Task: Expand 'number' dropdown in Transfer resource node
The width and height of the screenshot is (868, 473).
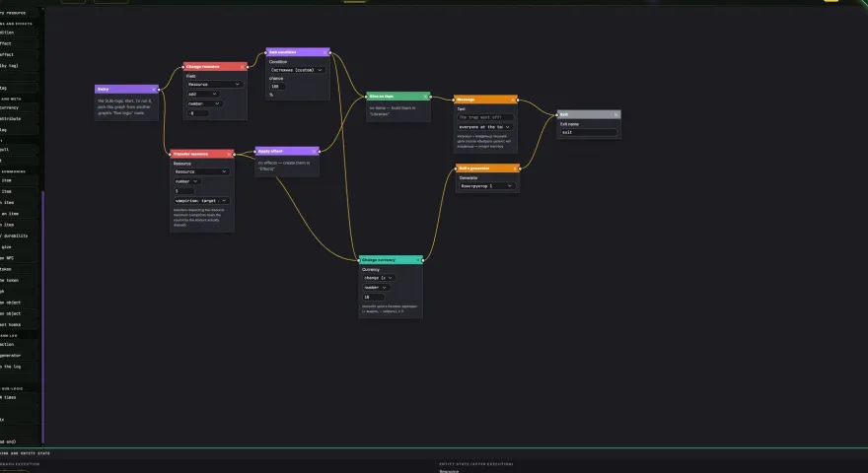Action: pyautogui.click(x=187, y=181)
